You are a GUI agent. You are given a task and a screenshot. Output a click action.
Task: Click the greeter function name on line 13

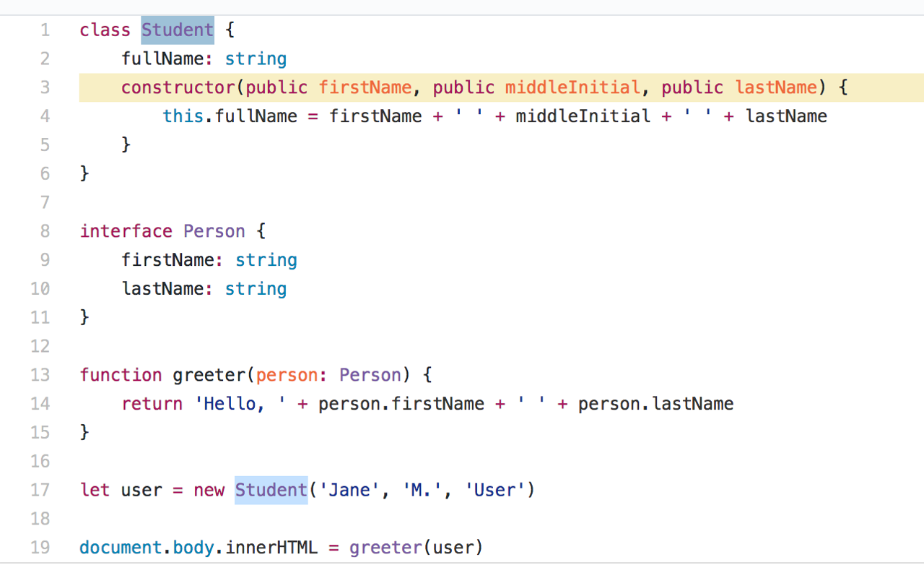pos(209,375)
